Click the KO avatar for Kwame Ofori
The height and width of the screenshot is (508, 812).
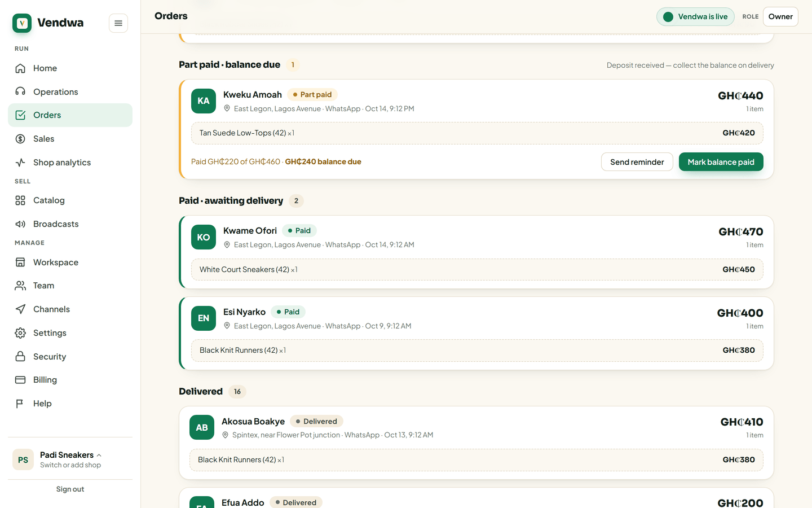204,237
